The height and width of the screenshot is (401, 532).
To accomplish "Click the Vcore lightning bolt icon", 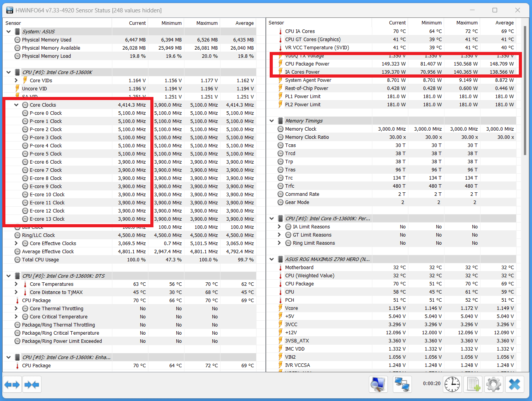I will tap(281, 308).
